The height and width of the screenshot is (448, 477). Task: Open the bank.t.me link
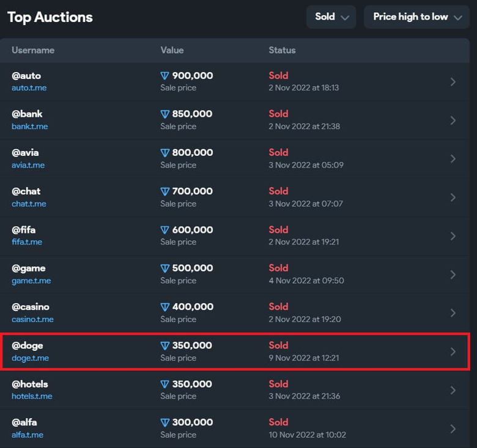pyautogui.click(x=29, y=127)
